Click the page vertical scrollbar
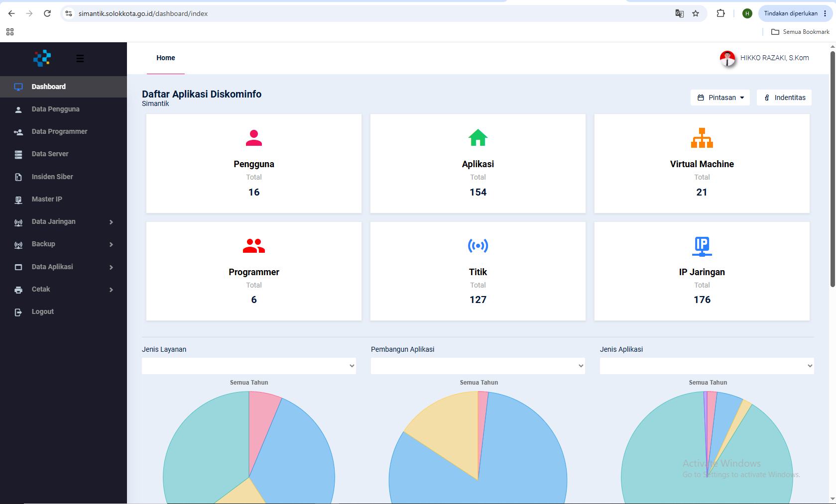This screenshot has width=836, height=504. [833, 169]
